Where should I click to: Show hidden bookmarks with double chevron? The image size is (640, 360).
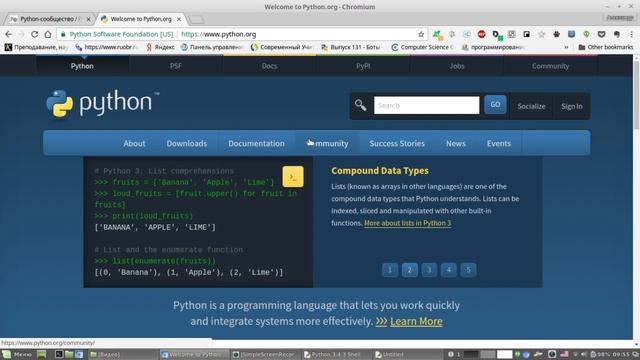pyautogui.click(x=566, y=47)
